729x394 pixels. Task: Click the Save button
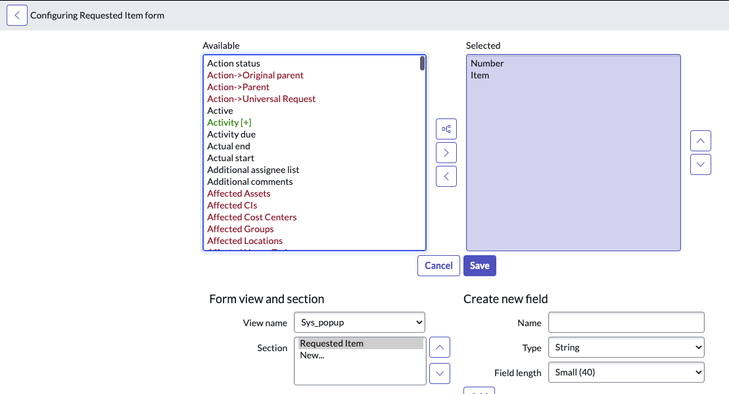480,266
